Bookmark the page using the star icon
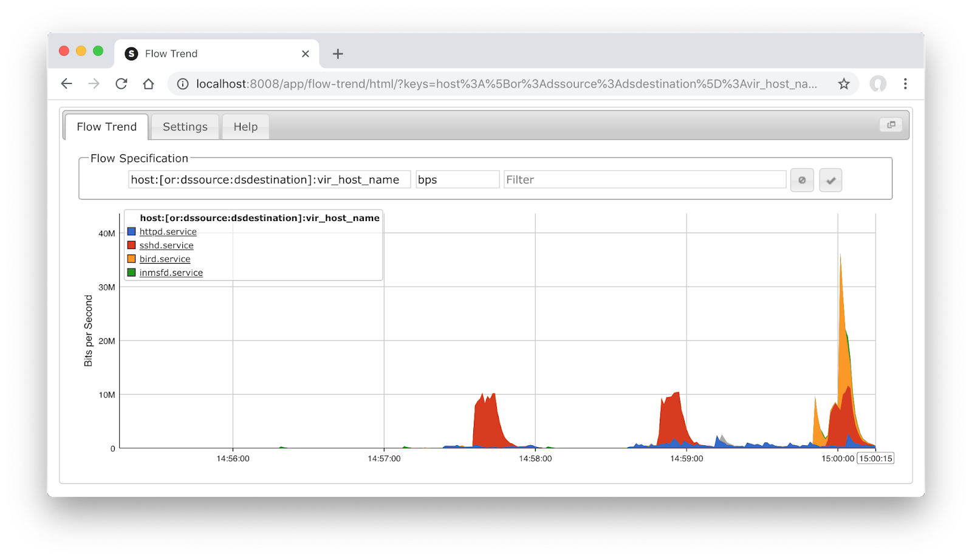The image size is (972, 560). (x=844, y=84)
